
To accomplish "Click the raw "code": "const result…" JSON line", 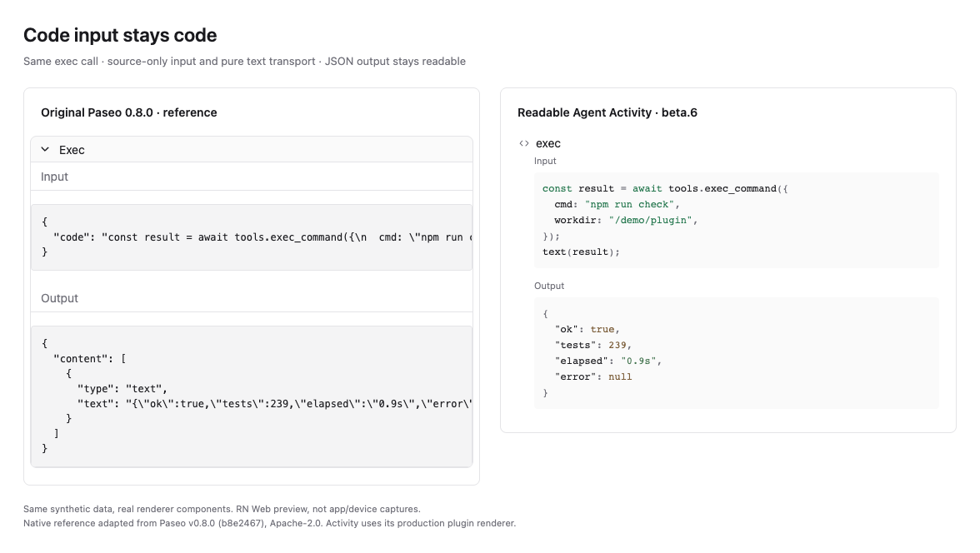I will click(262, 237).
